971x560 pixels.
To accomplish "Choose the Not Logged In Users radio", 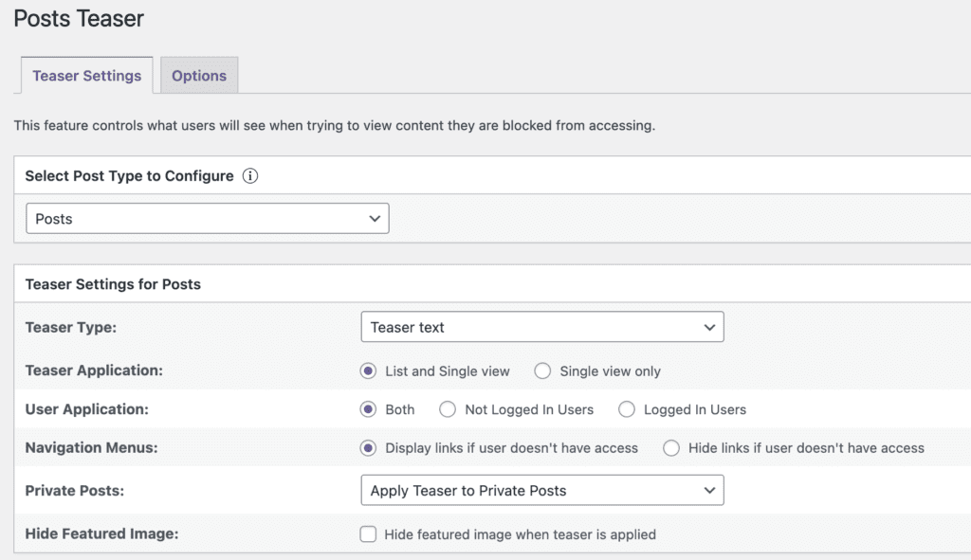I will [x=448, y=409].
